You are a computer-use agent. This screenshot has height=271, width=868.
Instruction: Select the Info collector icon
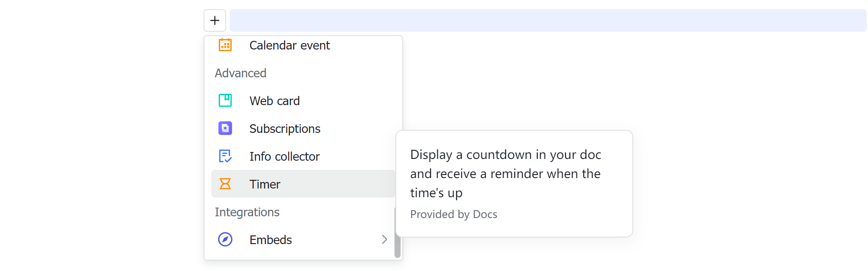[x=225, y=156]
